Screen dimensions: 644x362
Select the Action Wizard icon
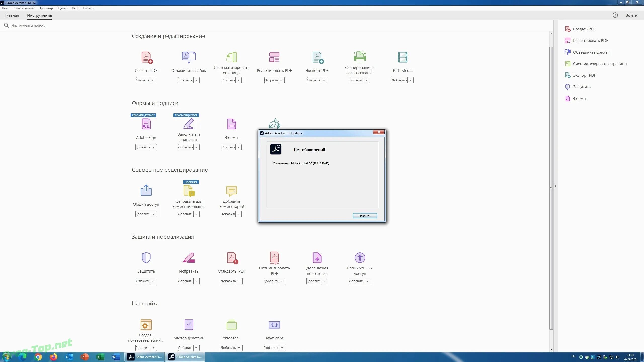[189, 325]
